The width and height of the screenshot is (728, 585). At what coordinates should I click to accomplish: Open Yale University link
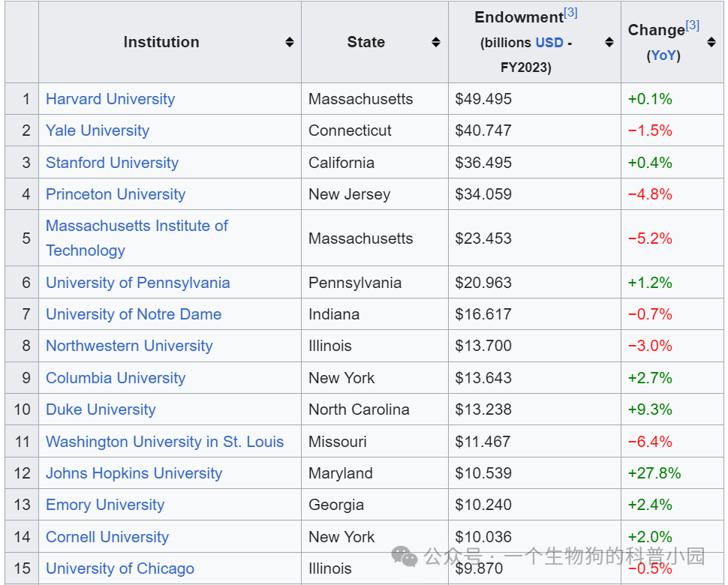(x=98, y=130)
